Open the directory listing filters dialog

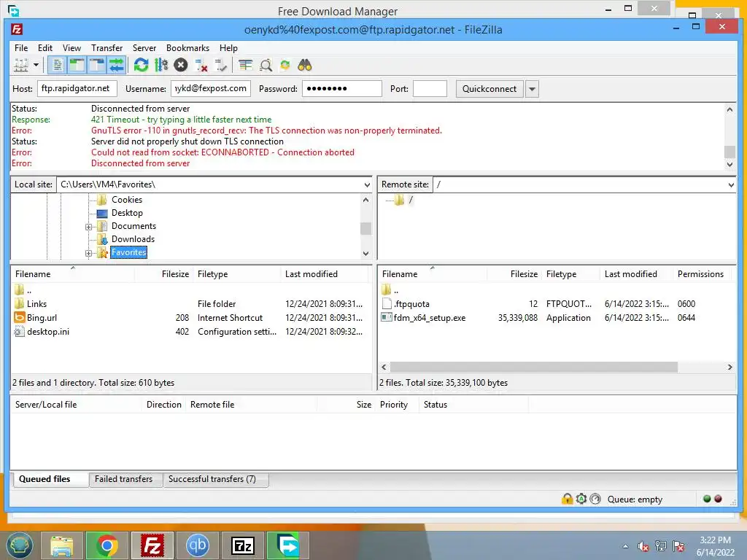coord(245,65)
